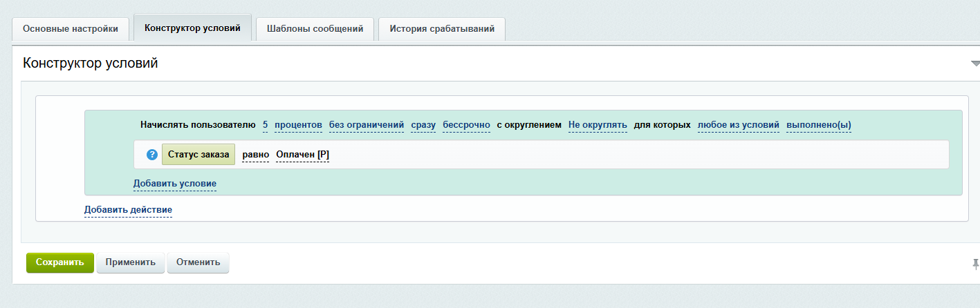Image resolution: width=980 pixels, height=308 pixels.
Task: Open the Основные настройки tab
Action: click(71, 29)
